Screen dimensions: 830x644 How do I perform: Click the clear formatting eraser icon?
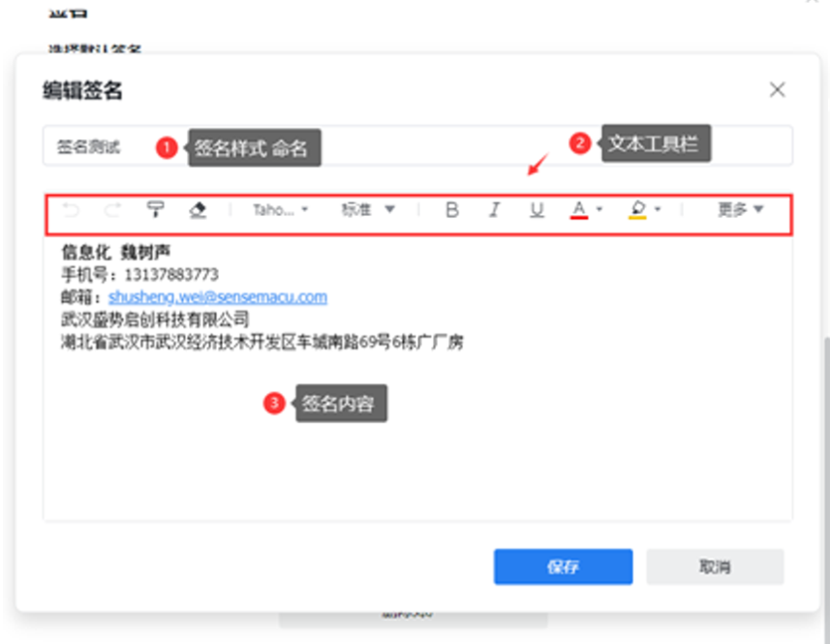tap(198, 210)
